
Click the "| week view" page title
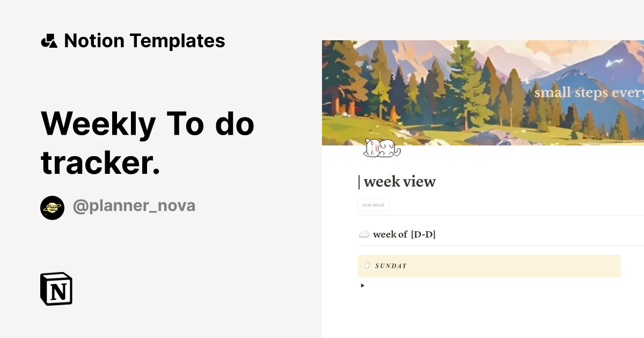[397, 181]
